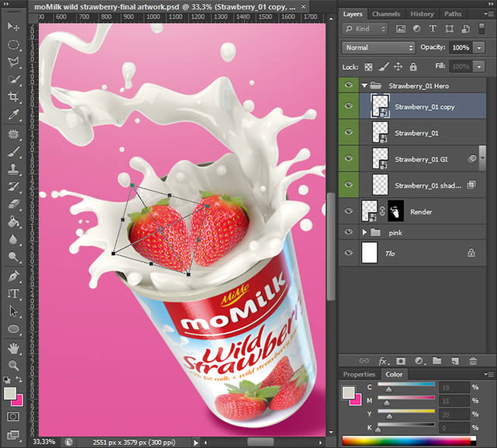Open the Kind filter dropdown
The height and width of the screenshot is (448, 497).
(x=366, y=29)
